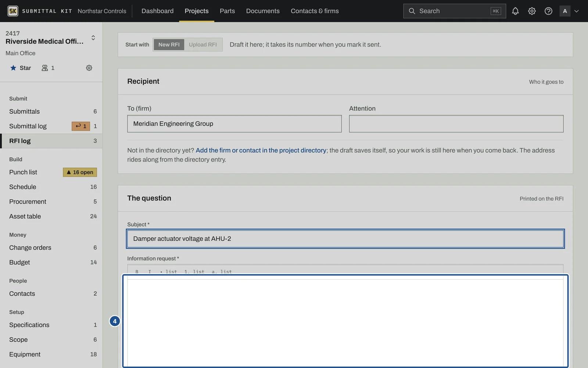Click the empty Attention field
Image resolution: width=588 pixels, height=368 pixels.
coord(456,124)
